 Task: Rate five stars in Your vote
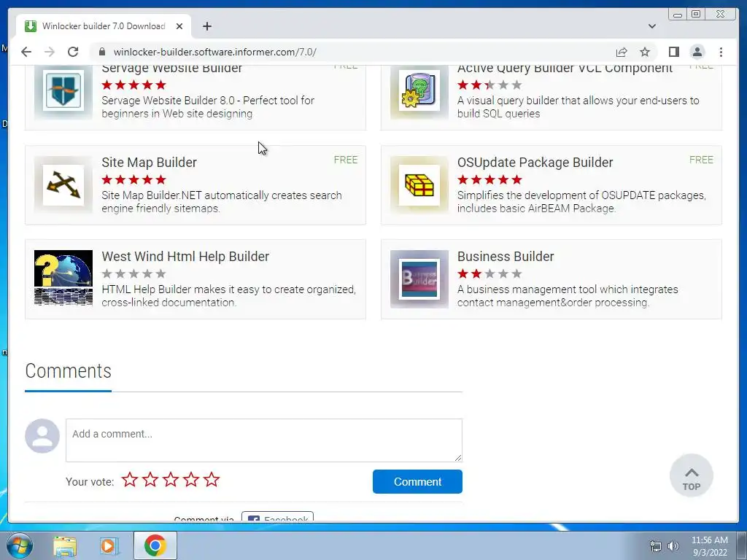point(212,480)
